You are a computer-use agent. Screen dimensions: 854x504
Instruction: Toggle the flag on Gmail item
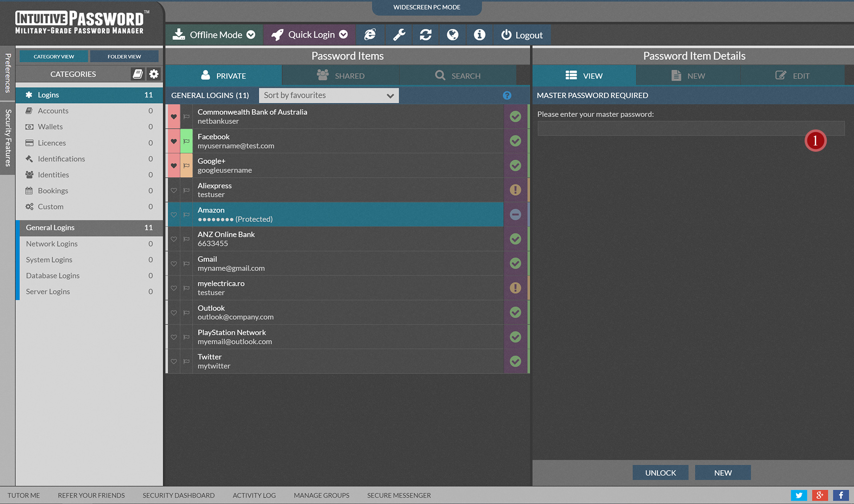click(x=186, y=264)
